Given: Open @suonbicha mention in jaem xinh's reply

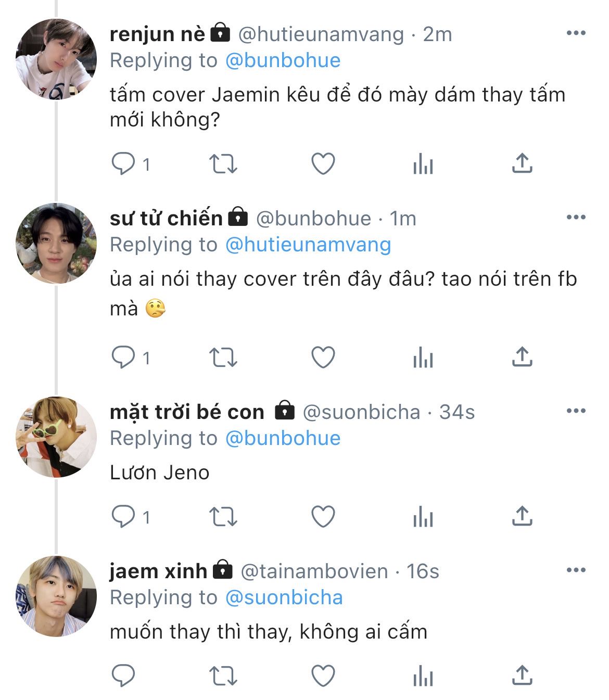Looking at the screenshot, I should (x=284, y=597).
